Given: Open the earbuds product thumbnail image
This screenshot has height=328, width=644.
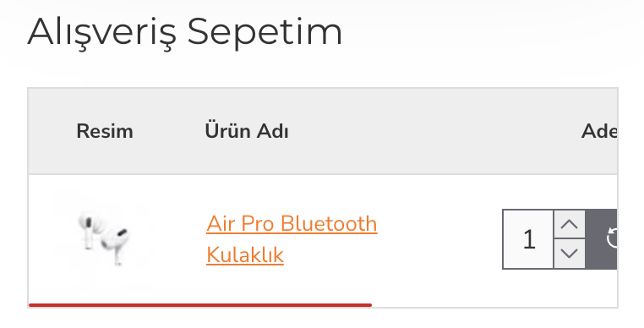Looking at the screenshot, I should [x=102, y=238].
